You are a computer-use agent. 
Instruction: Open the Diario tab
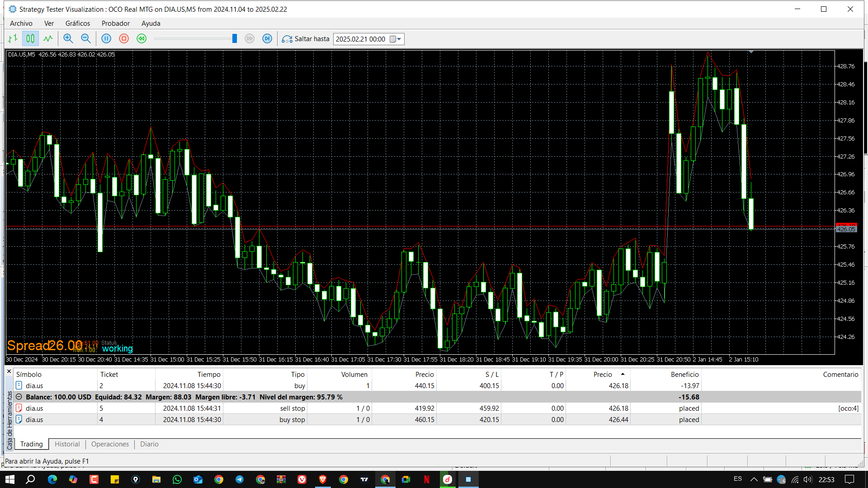tap(149, 444)
